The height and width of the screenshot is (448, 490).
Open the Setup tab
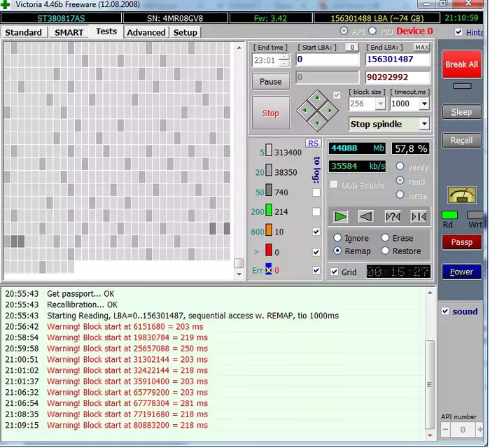tap(185, 32)
